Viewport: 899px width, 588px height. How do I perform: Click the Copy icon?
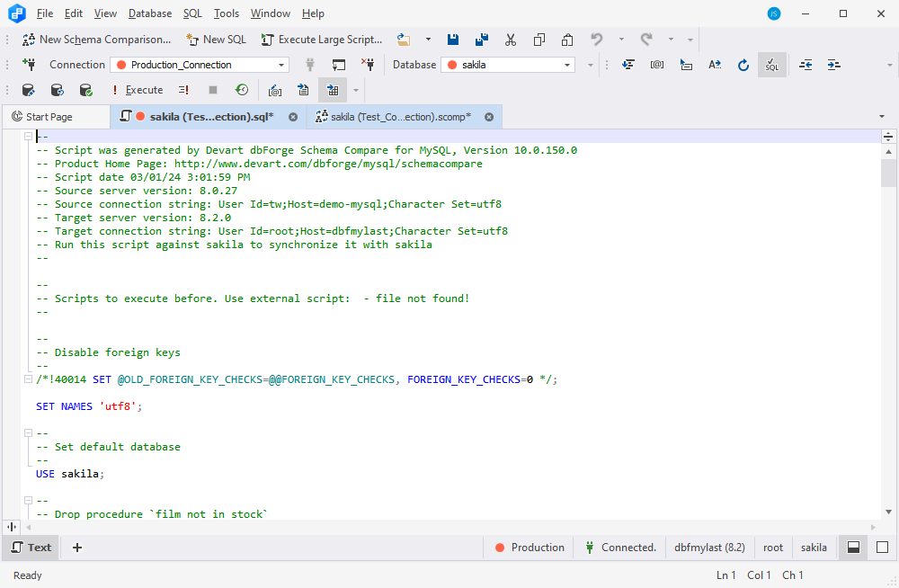539,40
